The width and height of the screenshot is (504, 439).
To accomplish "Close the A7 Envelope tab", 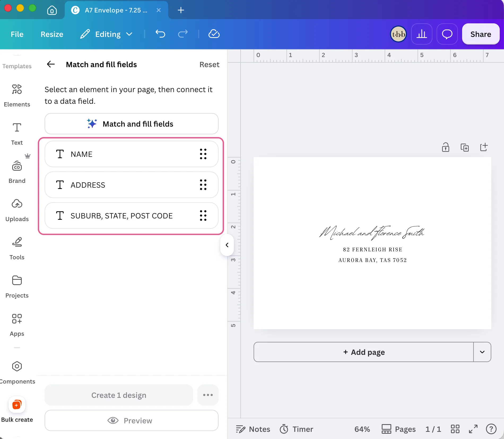I will click(159, 10).
